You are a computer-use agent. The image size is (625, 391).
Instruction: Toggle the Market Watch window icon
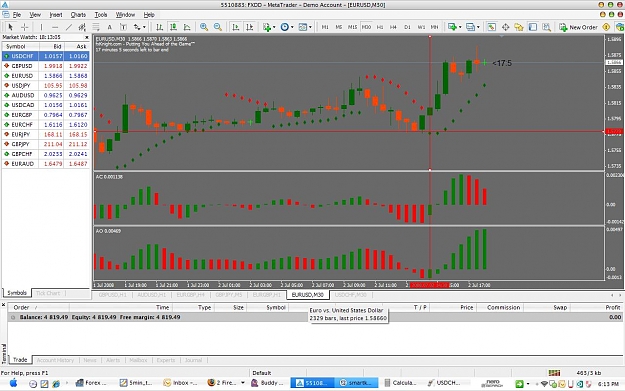click(x=491, y=27)
